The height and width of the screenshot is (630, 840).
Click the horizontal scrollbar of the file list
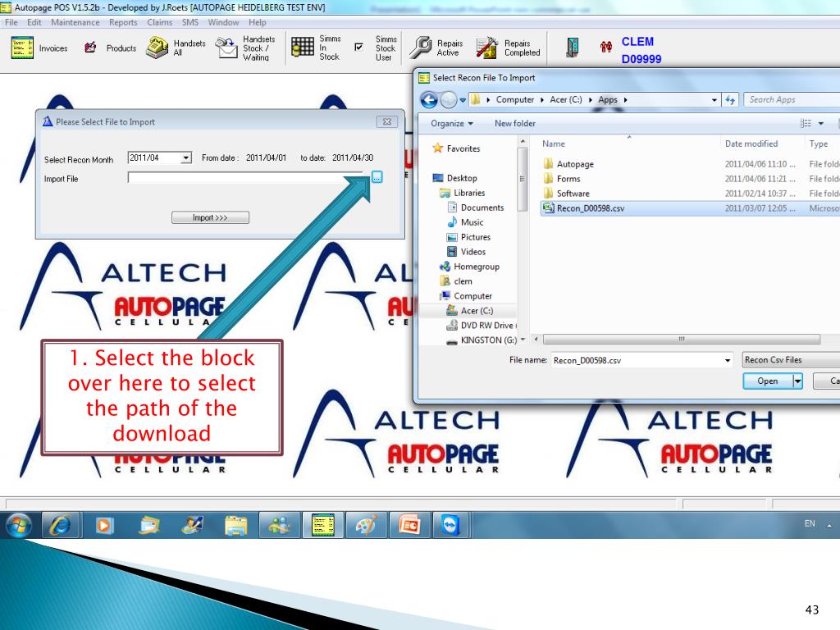click(682, 339)
